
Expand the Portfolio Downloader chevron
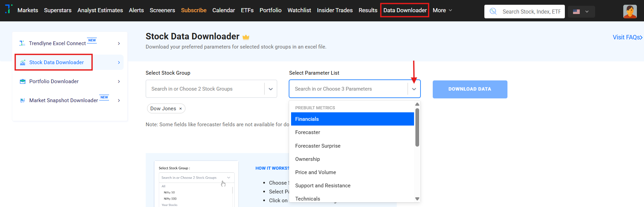[x=119, y=81]
